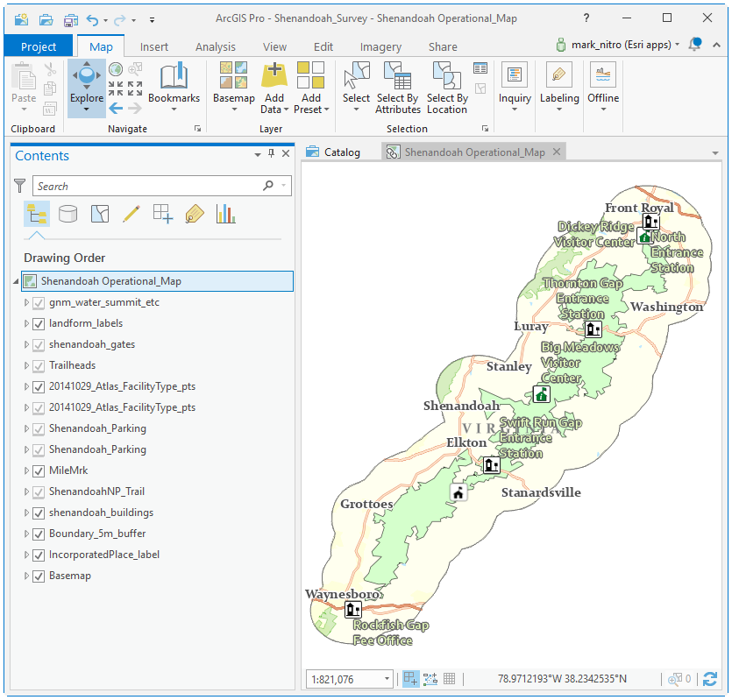Expand the Navigate group options launcher
Image resolution: width=732 pixels, height=700 pixels.
[197, 129]
